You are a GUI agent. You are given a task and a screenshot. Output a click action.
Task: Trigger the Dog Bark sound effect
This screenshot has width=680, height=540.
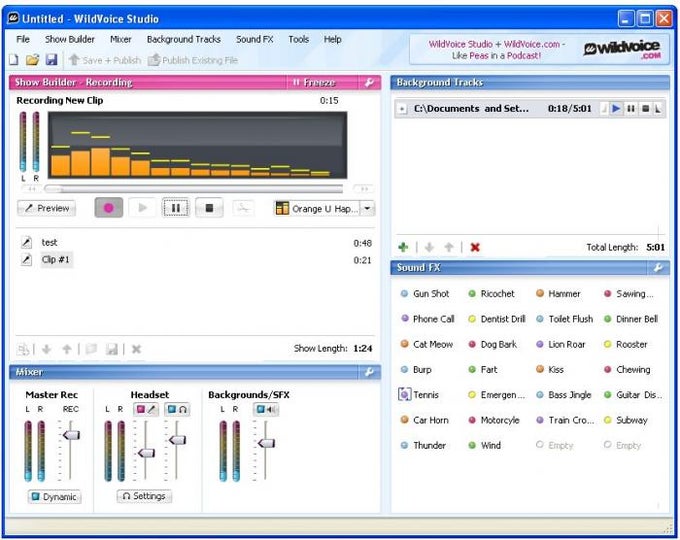(493, 344)
